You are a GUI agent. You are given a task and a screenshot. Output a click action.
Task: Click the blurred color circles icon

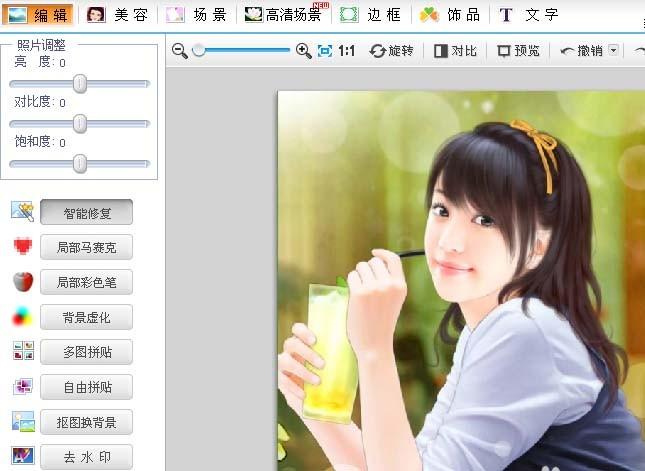(x=23, y=316)
